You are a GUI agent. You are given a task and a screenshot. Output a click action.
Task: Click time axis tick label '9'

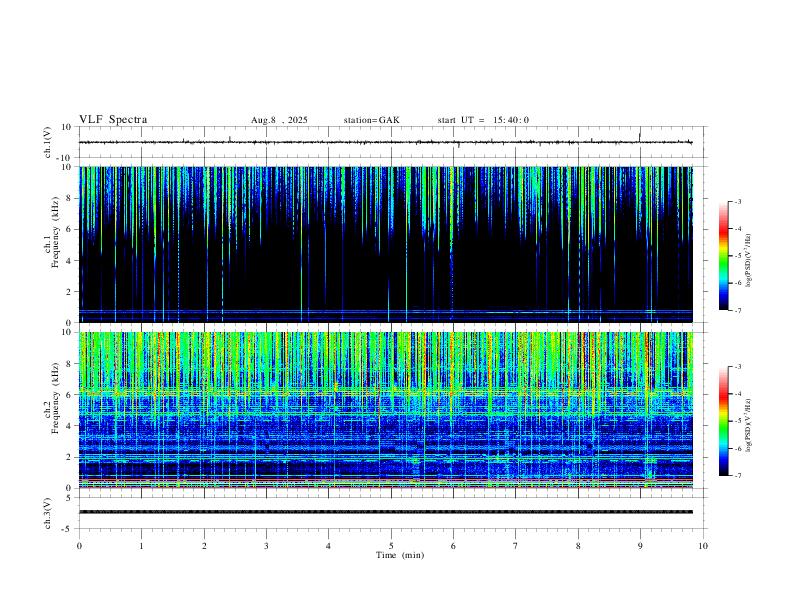pyautogui.click(x=640, y=546)
